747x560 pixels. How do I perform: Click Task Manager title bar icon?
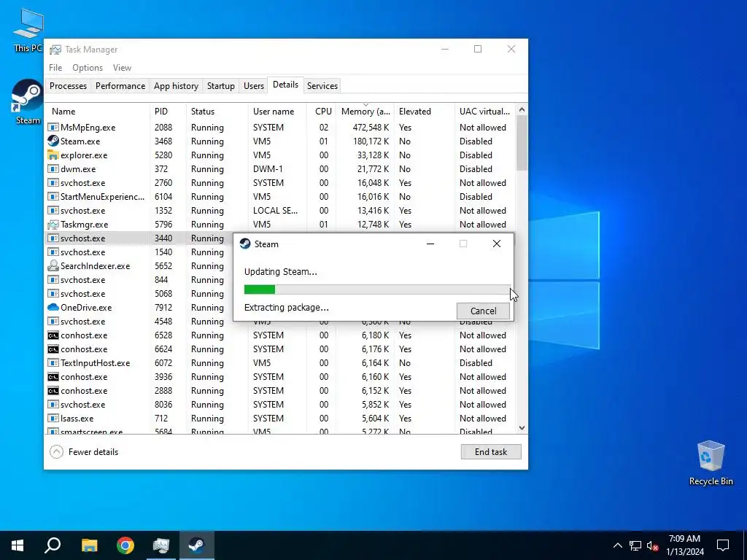point(55,50)
